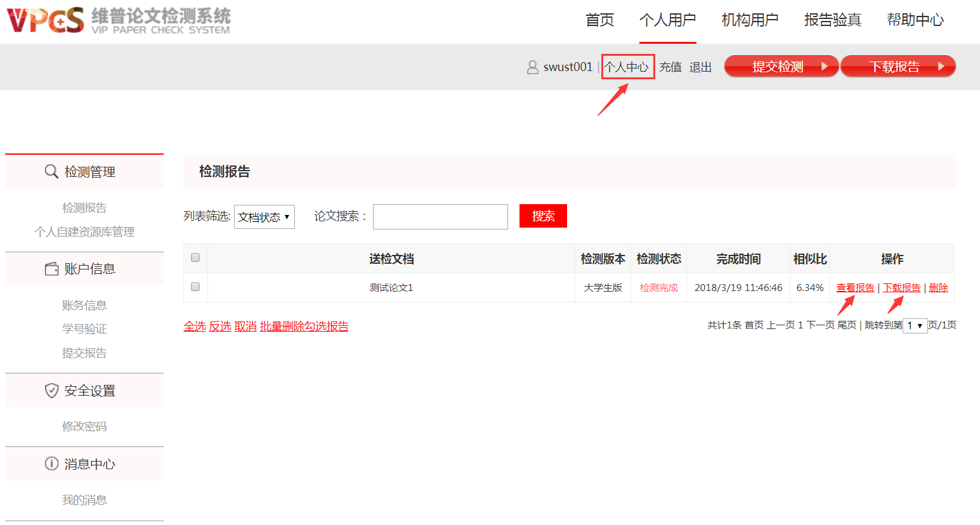Click 全选 link below table
The height and width of the screenshot is (525, 980).
coord(195,326)
